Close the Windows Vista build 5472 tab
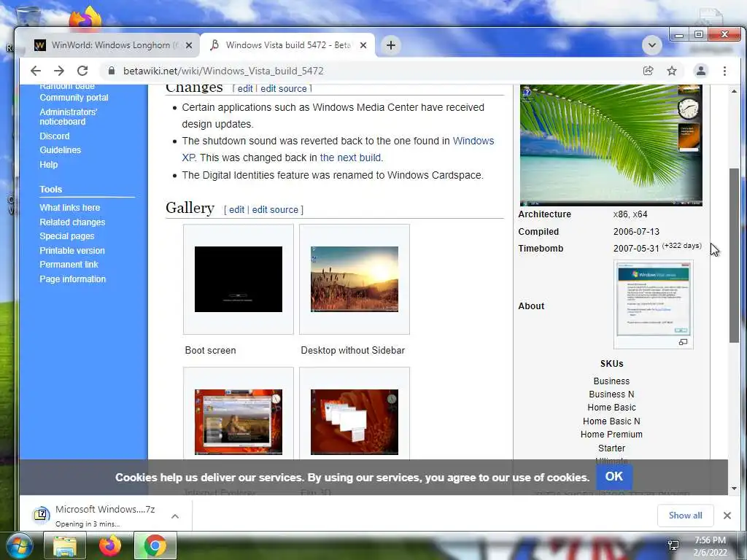Screen dimensions: 747x560 coord(363,45)
